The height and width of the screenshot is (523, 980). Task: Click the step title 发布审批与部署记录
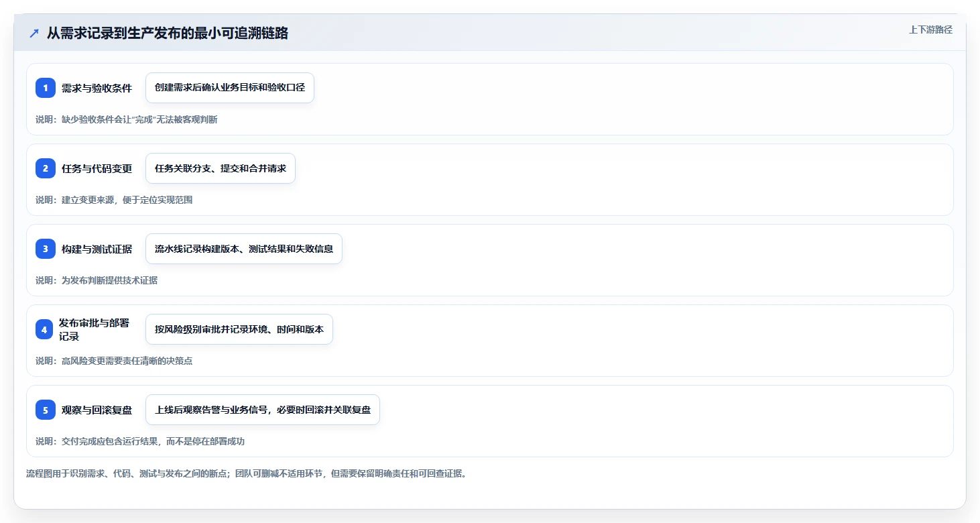pyautogui.click(x=95, y=329)
